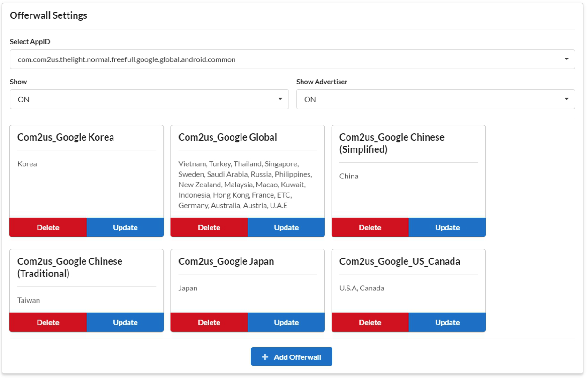Delete the Com2us_Google Global offerwall
588x378 pixels.
pyautogui.click(x=209, y=227)
